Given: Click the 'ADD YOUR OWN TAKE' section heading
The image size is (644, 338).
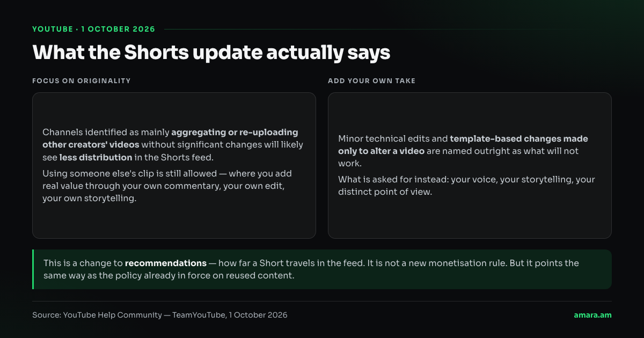Looking at the screenshot, I should click(371, 80).
